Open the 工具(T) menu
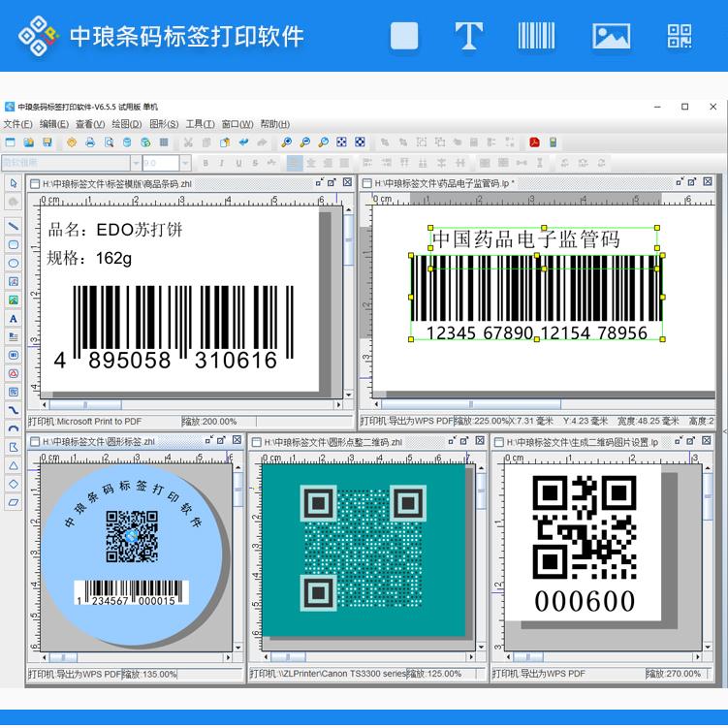 tap(200, 124)
